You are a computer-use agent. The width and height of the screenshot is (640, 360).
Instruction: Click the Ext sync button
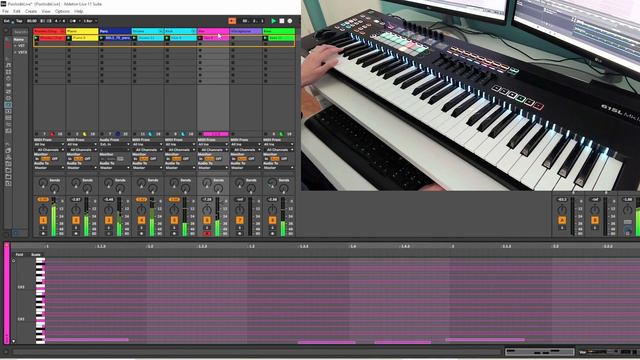7,21
